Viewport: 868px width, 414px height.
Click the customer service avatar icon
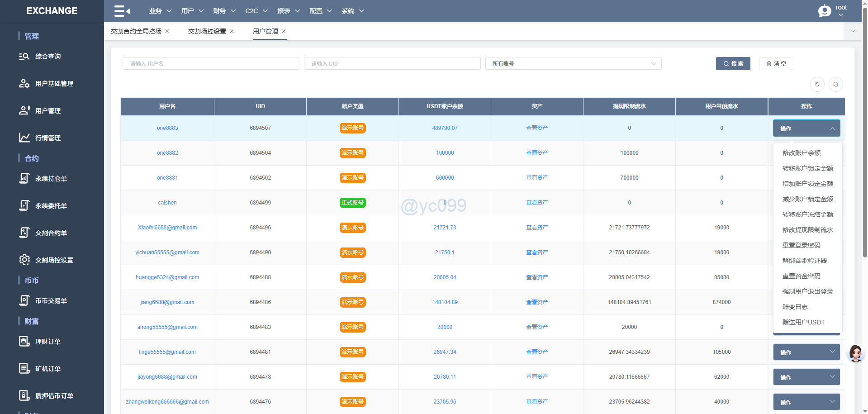(x=855, y=353)
